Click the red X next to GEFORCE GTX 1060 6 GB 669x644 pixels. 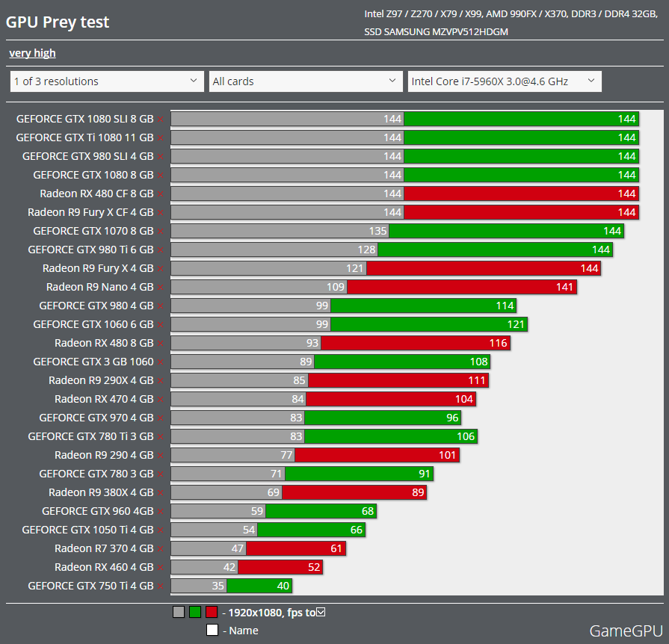tap(161, 325)
